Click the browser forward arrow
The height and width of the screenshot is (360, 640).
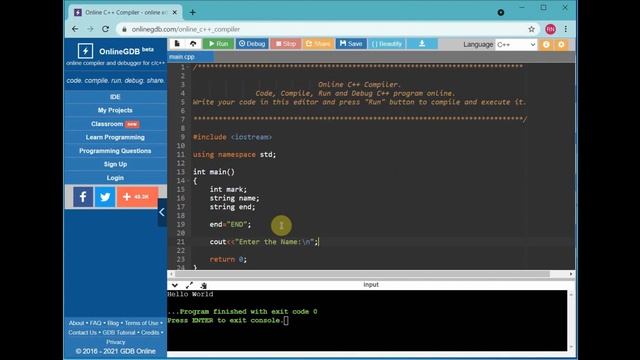pyautogui.click(x=90, y=29)
